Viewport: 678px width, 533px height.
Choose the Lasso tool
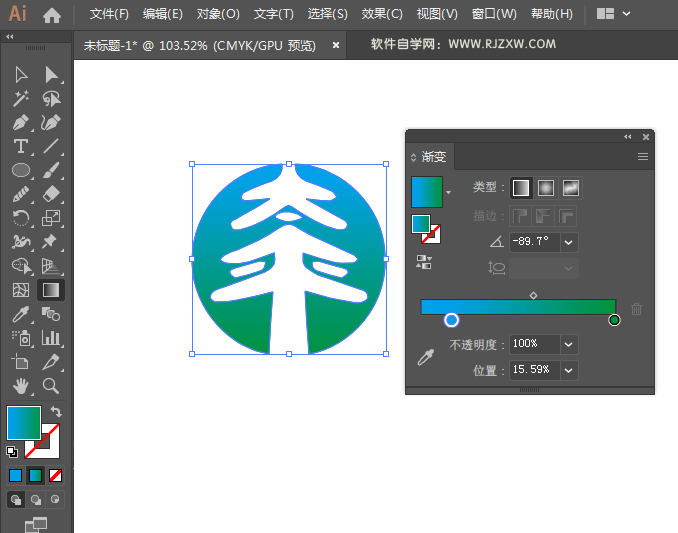[x=51, y=99]
